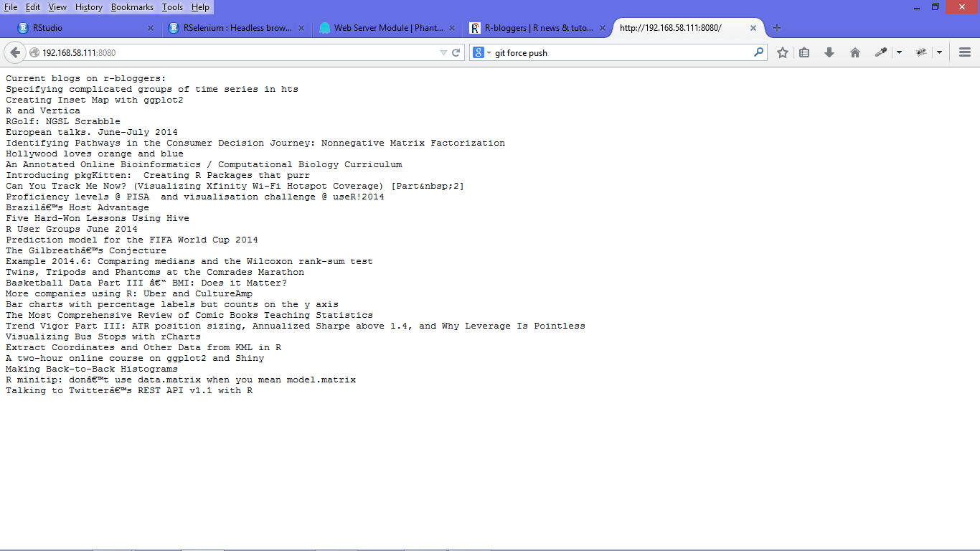Click the Firebug bug icon
Viewport: 980px width, 551px height.
[x=922, y=52]
